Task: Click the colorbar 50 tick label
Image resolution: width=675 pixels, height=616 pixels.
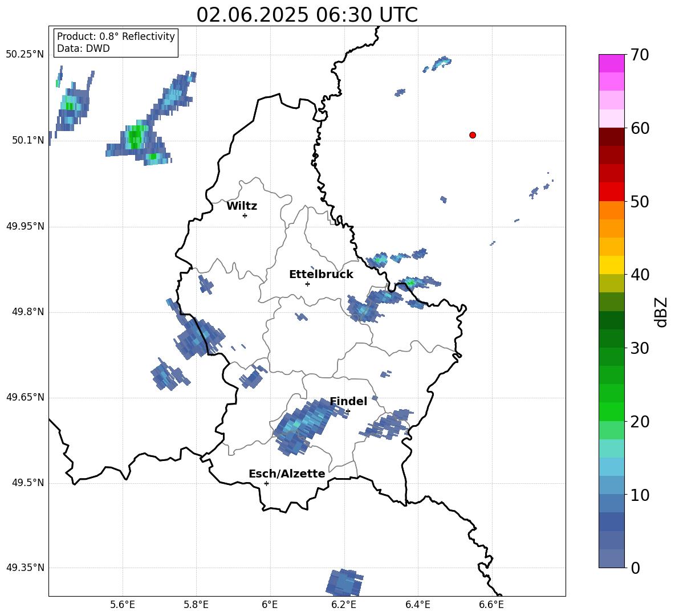Action: [x=640, y=201]
